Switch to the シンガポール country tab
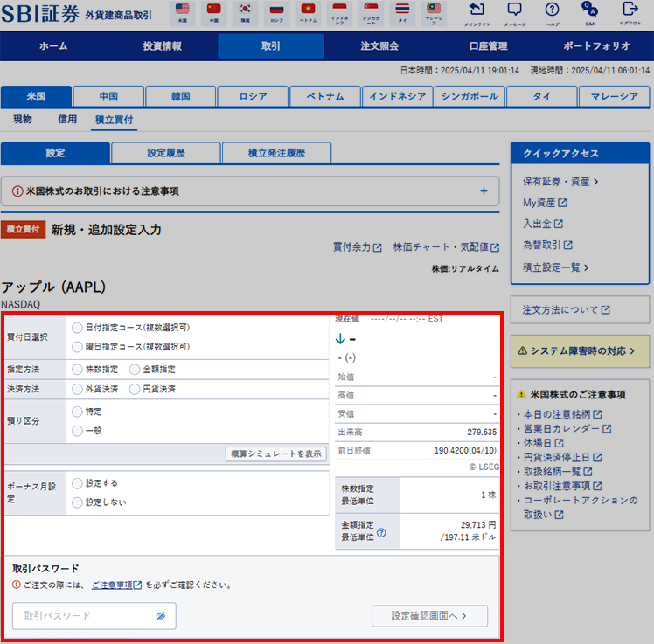Viewport: 654px width, 644px height. pyautogui.click(x=470, y=97)
